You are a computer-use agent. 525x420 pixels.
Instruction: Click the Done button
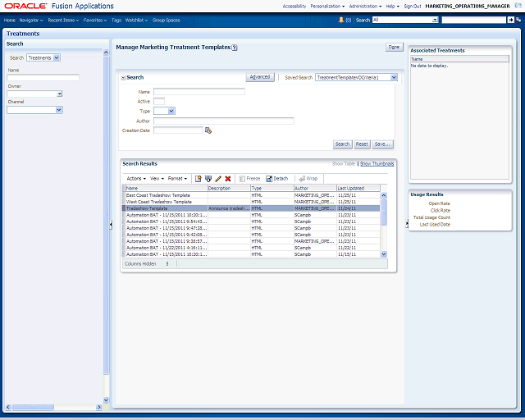394,47
